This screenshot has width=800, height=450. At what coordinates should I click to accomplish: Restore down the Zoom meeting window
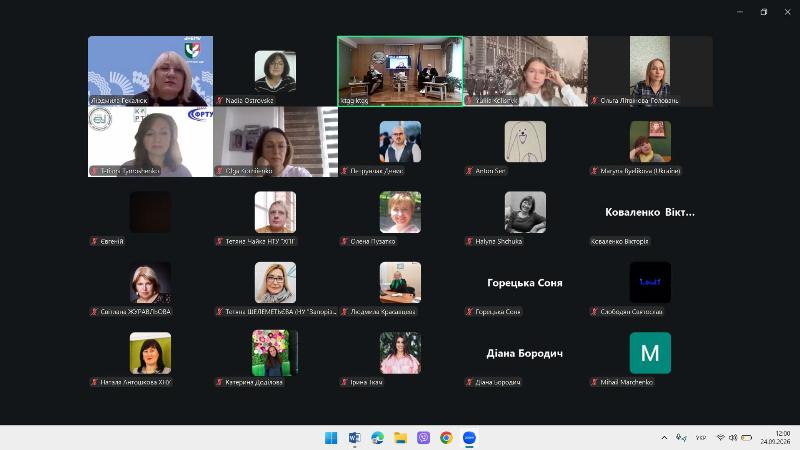(764, 12)
